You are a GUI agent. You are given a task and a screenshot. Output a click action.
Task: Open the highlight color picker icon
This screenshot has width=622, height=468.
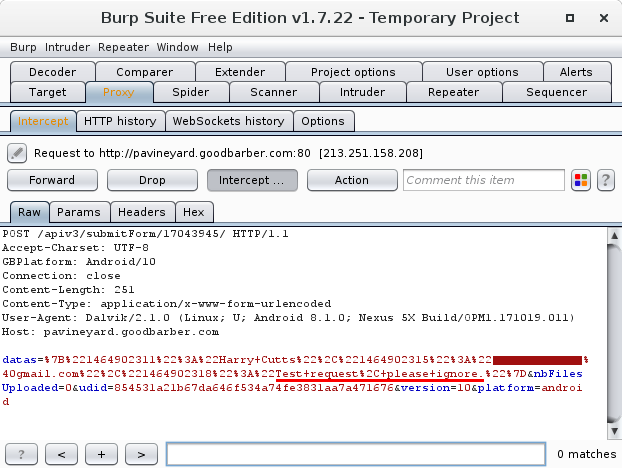pos(581,180)
